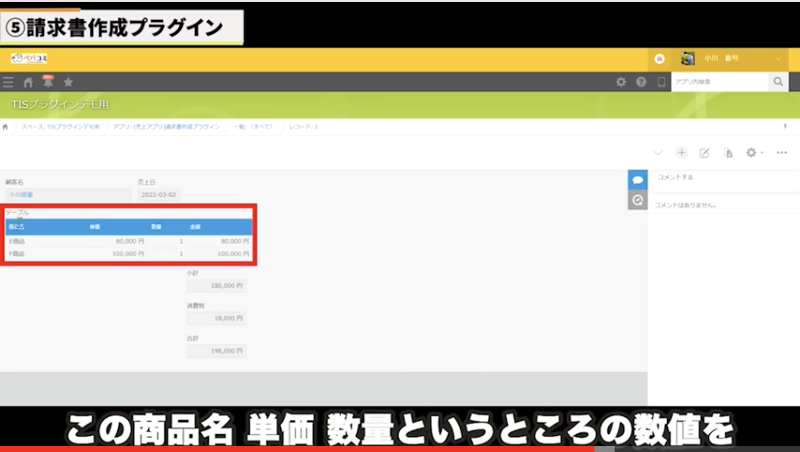Click the help question mark icon

pos(641,82)
